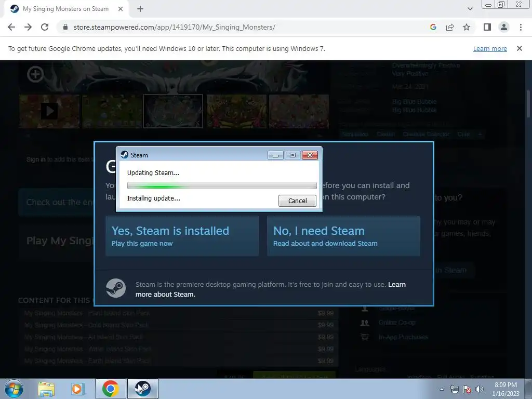Close the My Singing Monsters tab
The height and width of the screenshot is (399, 532).
point(121,9)
